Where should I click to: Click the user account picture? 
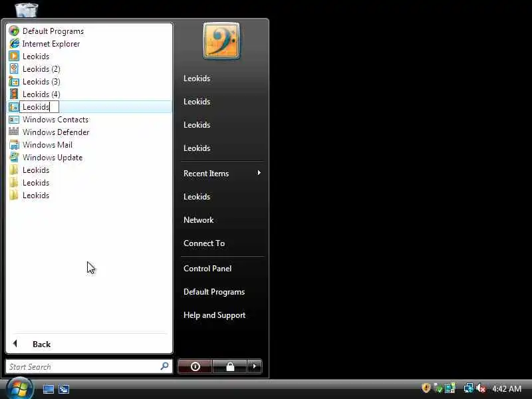(x=221, y=41)
